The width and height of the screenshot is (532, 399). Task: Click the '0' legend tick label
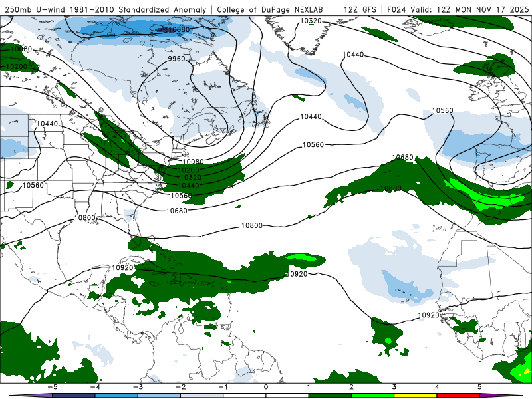coord(266,387)
